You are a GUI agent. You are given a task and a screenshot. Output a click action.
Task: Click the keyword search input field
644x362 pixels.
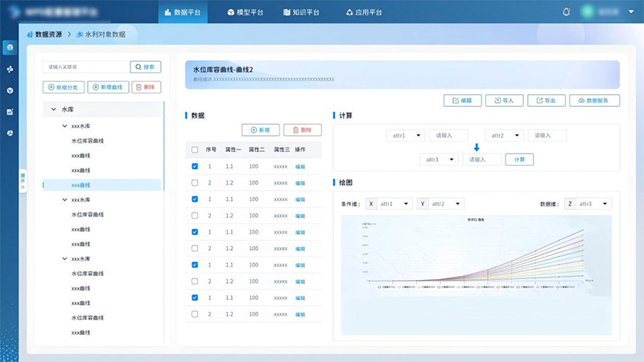tap(86, 67)
